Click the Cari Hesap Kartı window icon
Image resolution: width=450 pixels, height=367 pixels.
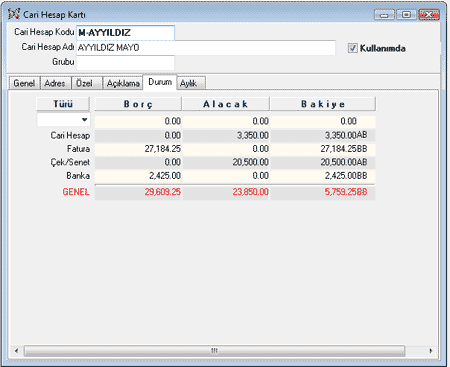click(14, 14)
